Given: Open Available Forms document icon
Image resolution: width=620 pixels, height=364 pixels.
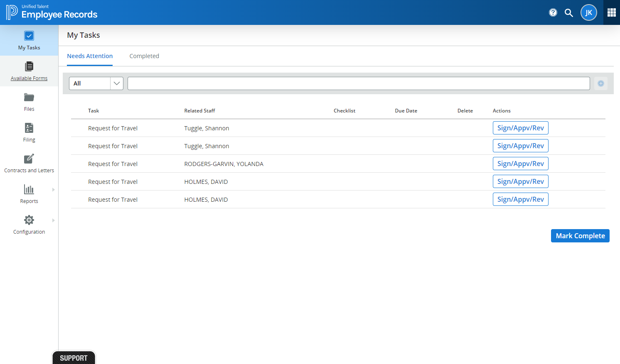Looking at the screenshot, I should 29,66.
